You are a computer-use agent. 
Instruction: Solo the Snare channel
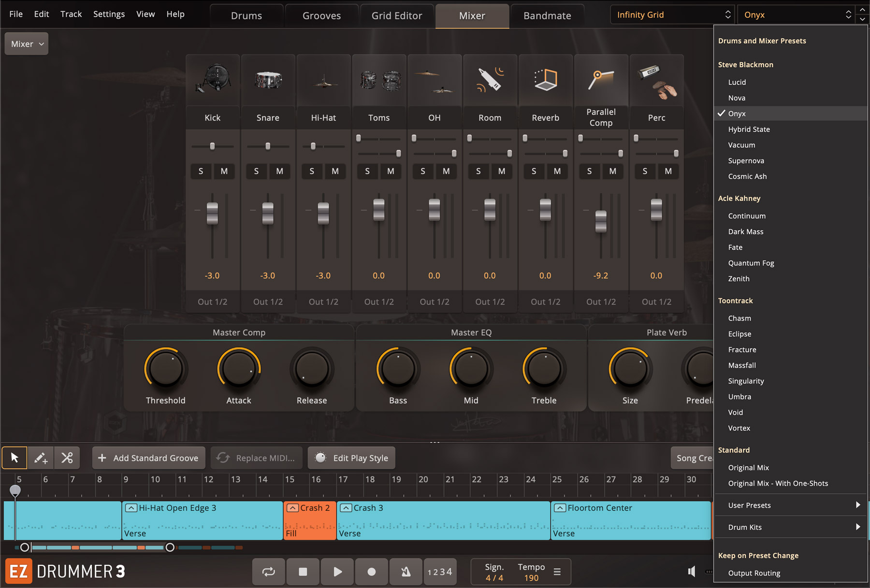(256, 171)
